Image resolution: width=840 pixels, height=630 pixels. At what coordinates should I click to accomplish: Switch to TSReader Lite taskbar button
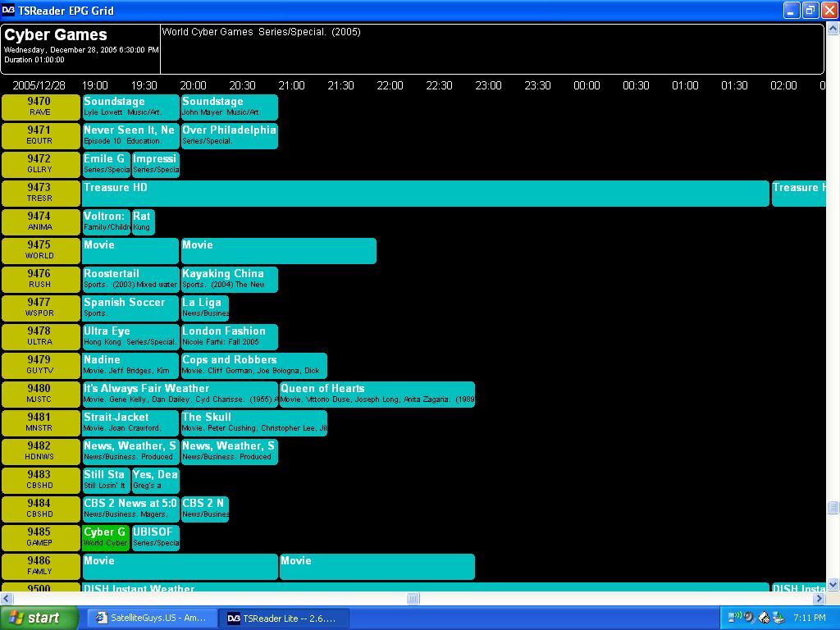284,618
